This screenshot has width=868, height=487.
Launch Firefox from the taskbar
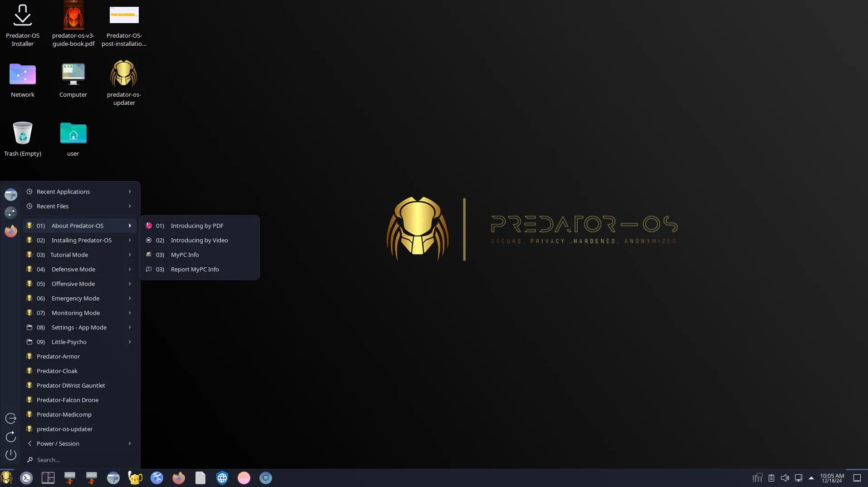tap(178, 477)
